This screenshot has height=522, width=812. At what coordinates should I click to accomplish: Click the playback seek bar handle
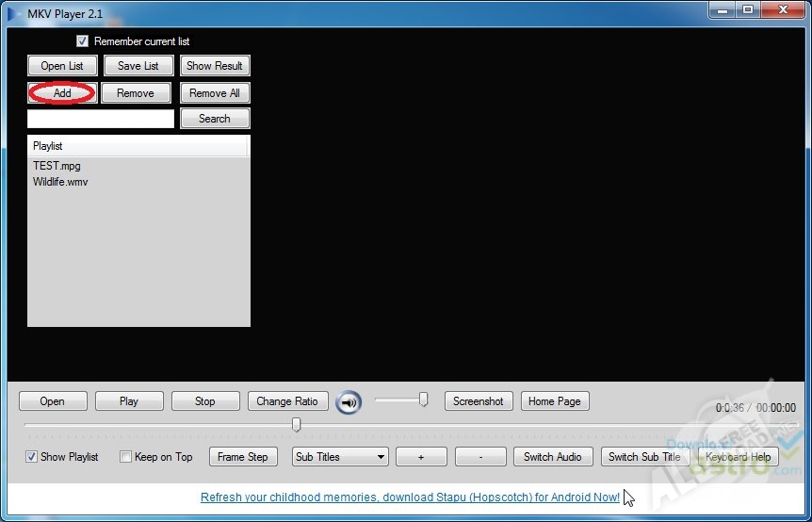296,425
